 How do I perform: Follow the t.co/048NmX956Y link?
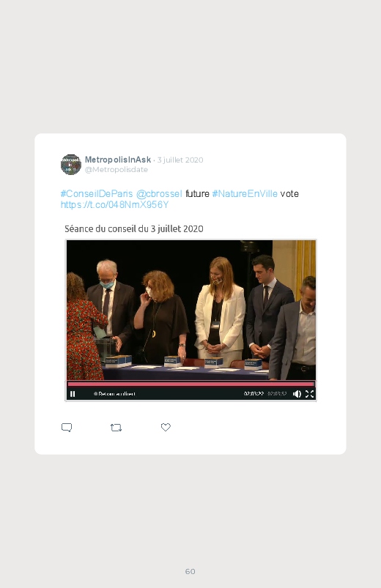(x=114, y=204)
